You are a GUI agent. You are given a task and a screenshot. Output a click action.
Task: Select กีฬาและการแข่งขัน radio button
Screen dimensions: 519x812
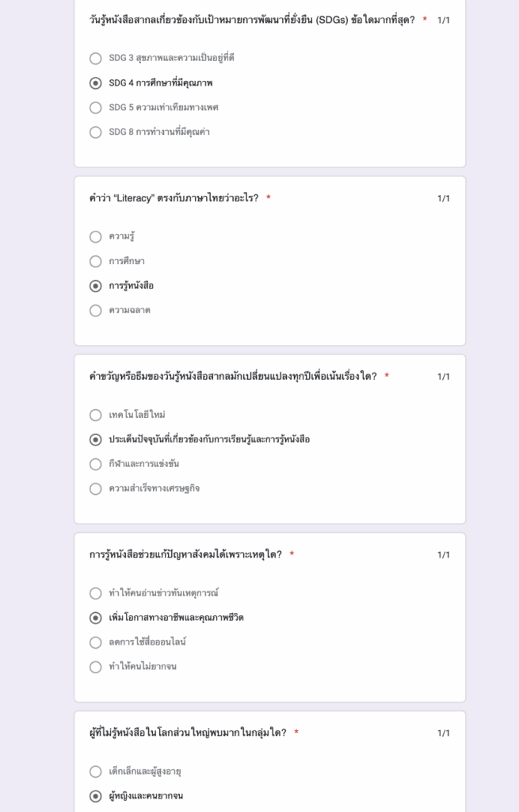click(x=96, y=464)
